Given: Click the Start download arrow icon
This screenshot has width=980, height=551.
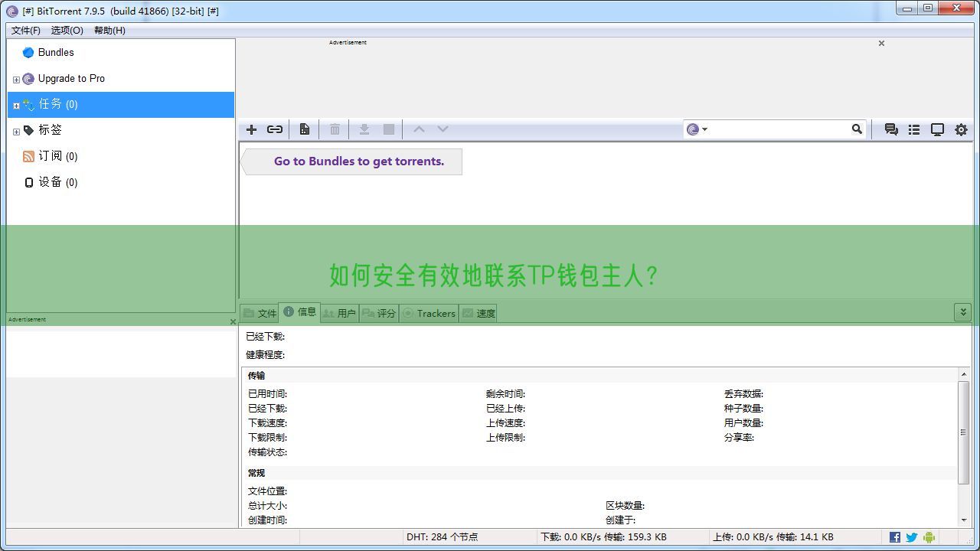Looking at the screenshot, I should 364,129.
